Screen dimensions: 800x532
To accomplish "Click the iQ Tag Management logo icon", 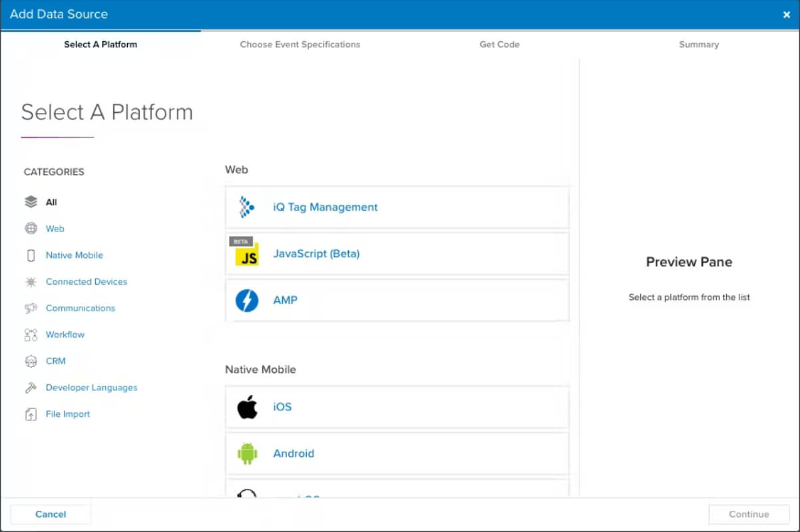I will pyautogui.click(x=247, y=207).
